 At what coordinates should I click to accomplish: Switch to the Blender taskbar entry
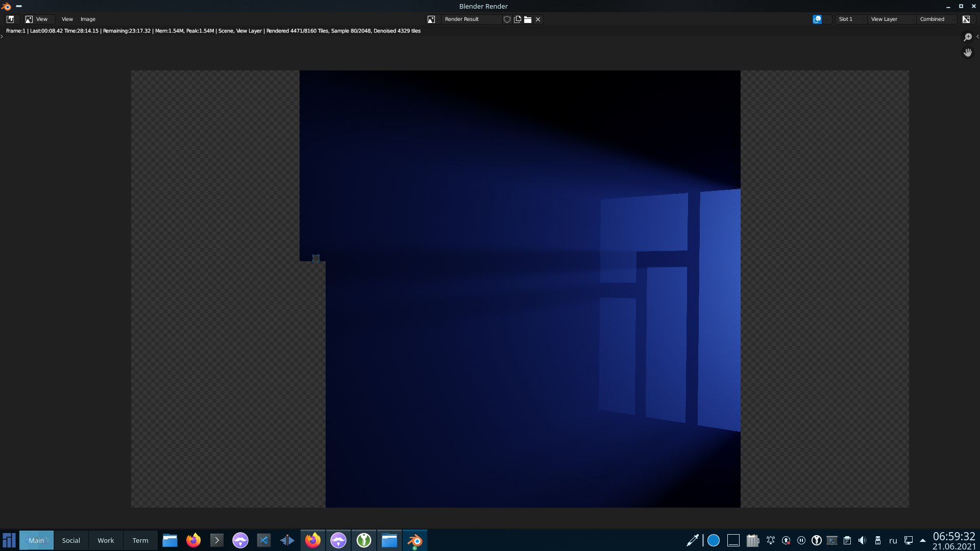point(415,540)
